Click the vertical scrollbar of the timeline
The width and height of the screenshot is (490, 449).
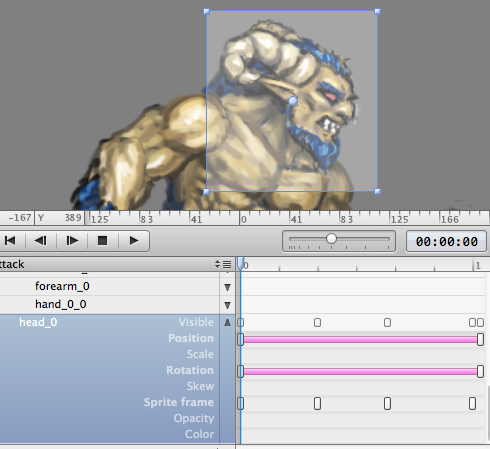[488, 413]
